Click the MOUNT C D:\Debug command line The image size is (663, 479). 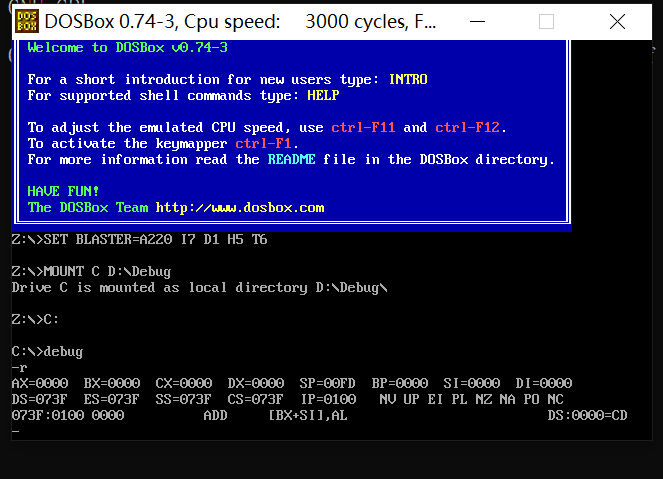(91, 272)
